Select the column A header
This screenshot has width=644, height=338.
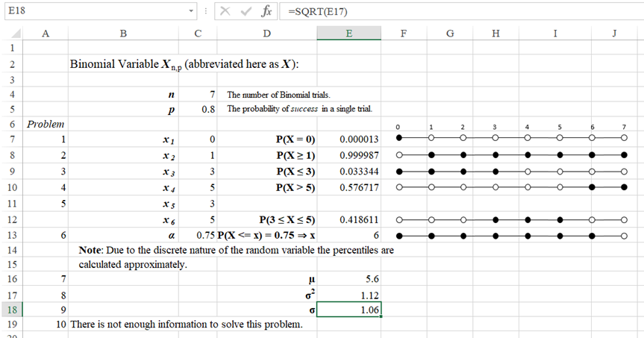46,33
